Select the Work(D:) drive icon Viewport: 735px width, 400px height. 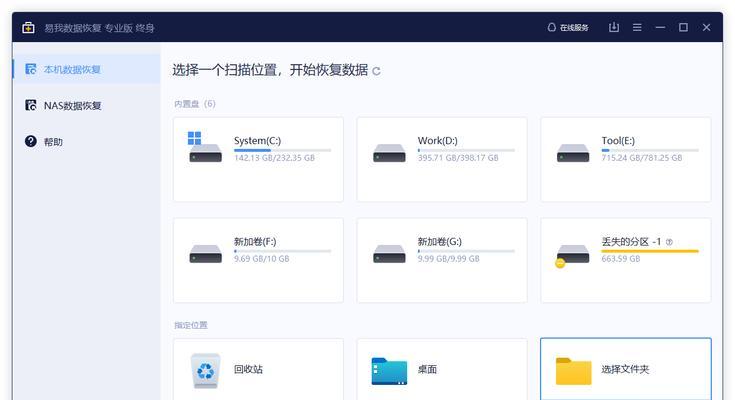389,153
